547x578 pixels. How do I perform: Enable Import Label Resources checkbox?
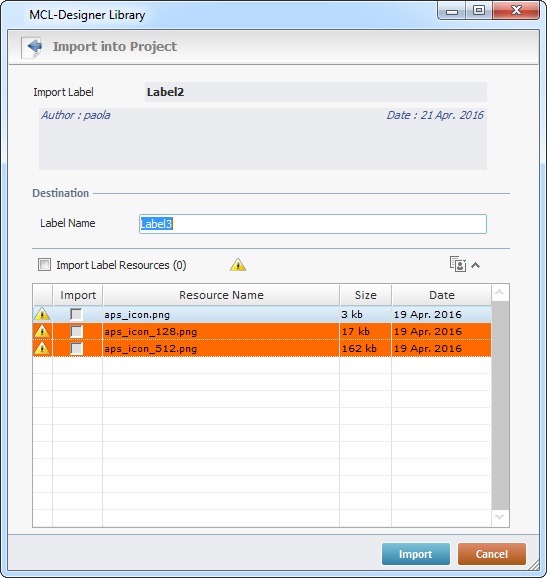45,265
